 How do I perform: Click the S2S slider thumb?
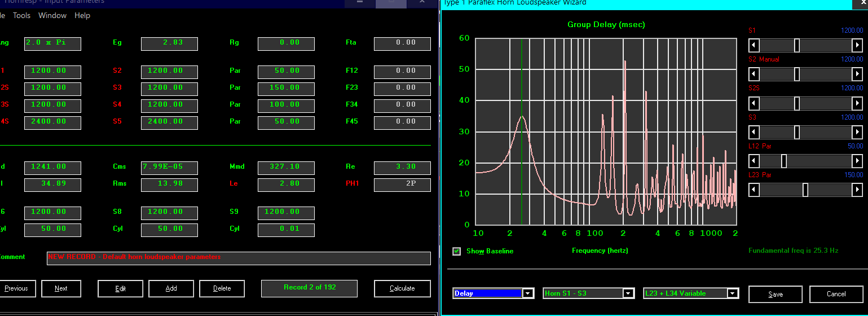coord(797,103)
